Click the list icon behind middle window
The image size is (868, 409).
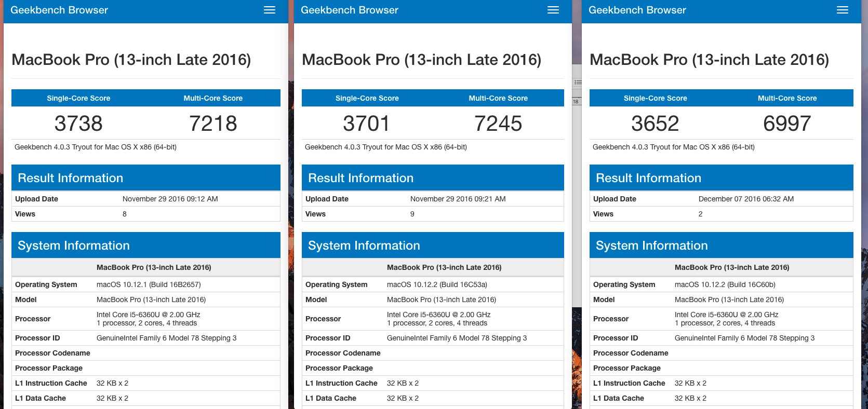click(x=577, y=82)
